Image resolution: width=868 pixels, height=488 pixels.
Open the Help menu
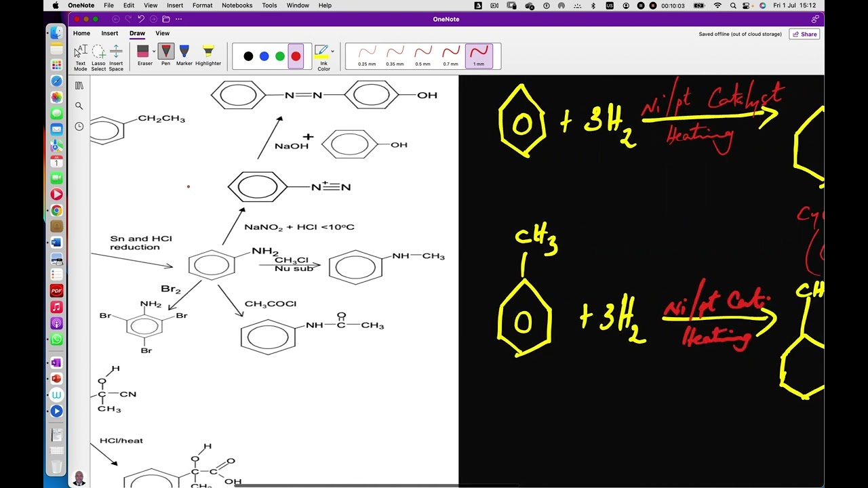click(x=325, y=5)
